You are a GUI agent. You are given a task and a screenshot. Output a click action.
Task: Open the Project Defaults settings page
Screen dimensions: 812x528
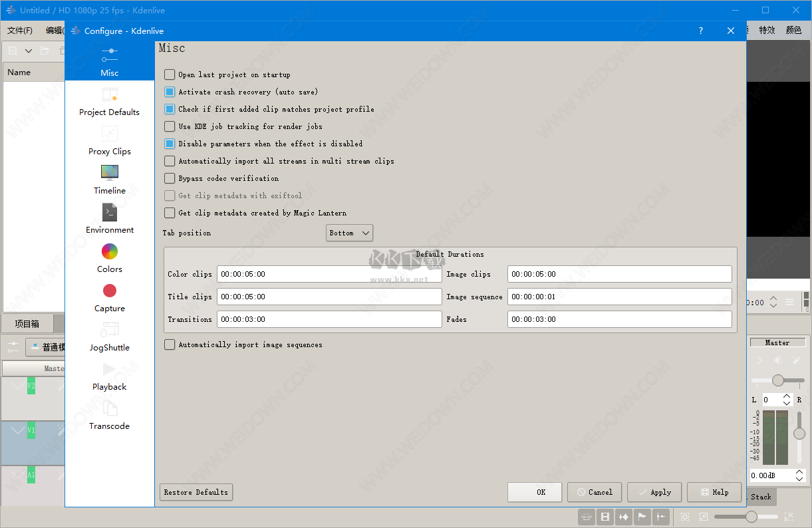[109, 102]
